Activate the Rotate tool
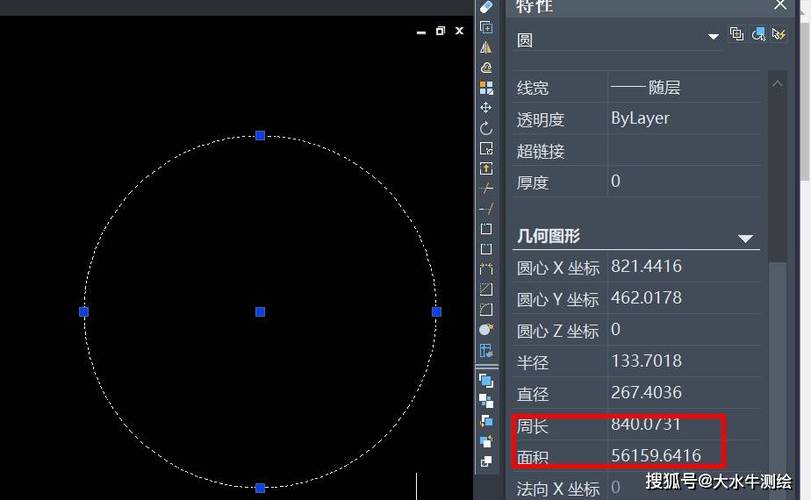This screenshot has height=500, width=811. 486,128
